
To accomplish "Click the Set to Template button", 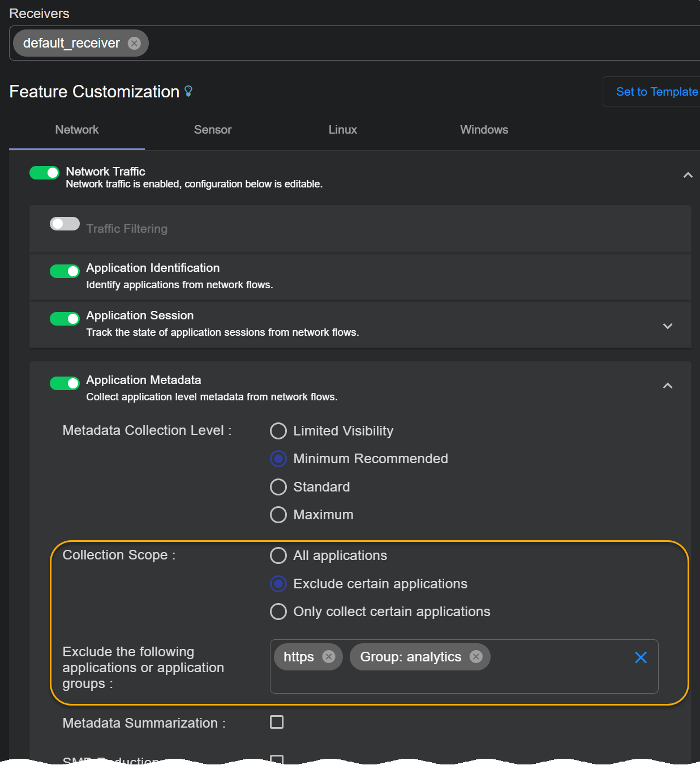I will coord(656,92).
